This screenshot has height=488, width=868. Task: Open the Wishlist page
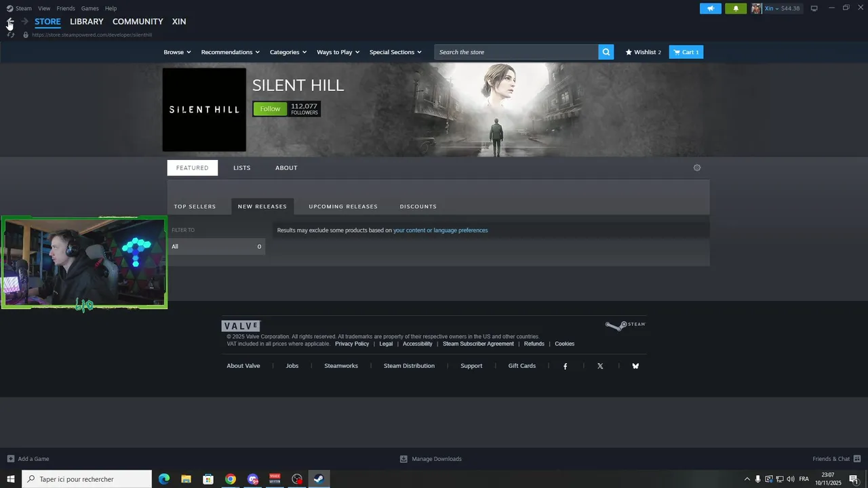(x=643, y=52)
